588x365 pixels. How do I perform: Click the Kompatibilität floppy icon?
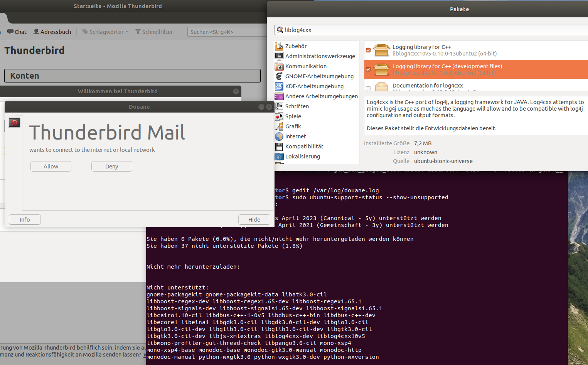279,146
